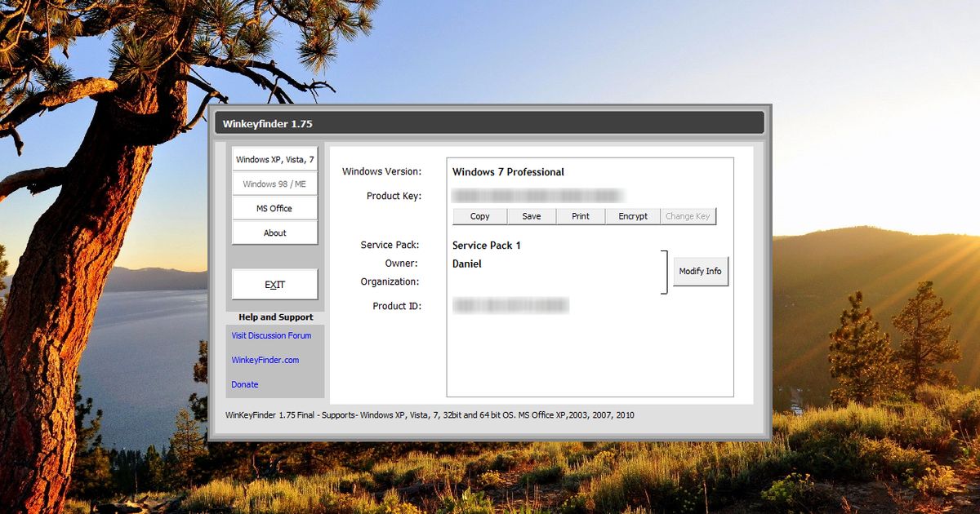Click the Organization label
The width and height of the screenshot is (980, 514).
coord(390,281)
